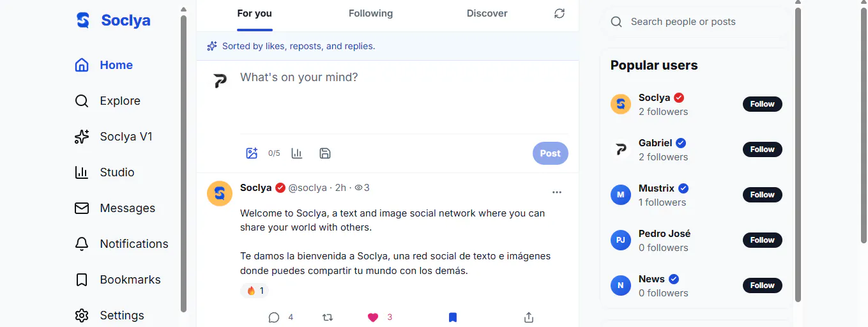Click the refresh feed icon
This screenshot has width=868, height=327.
tap(560, 13)
